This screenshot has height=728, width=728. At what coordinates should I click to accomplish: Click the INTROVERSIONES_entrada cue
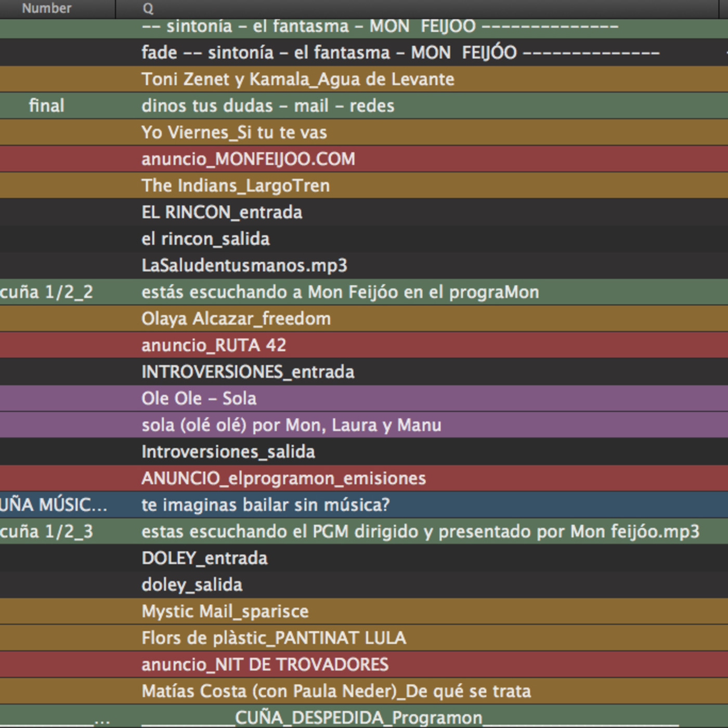point(248,372)
